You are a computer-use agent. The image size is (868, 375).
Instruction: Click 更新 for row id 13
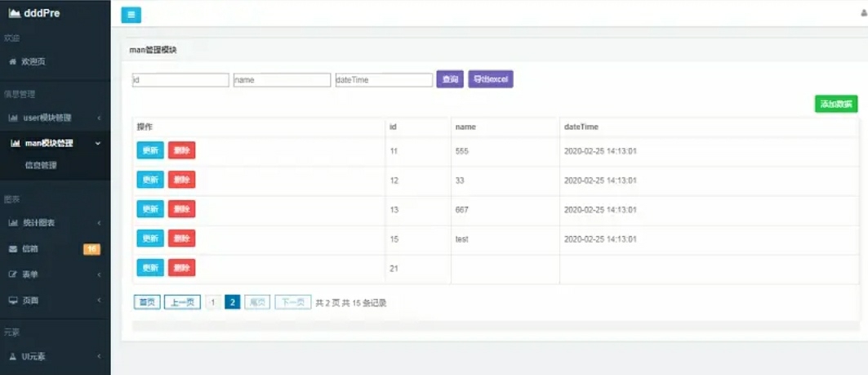(150, 209)
